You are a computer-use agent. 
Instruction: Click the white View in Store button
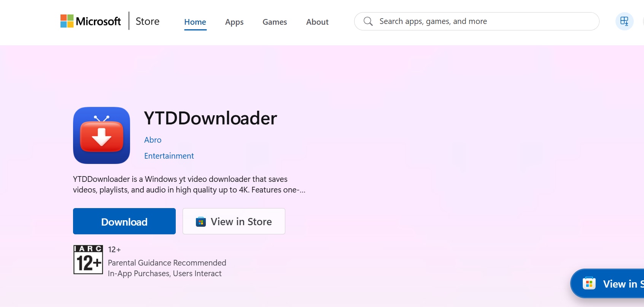[234, 221]
